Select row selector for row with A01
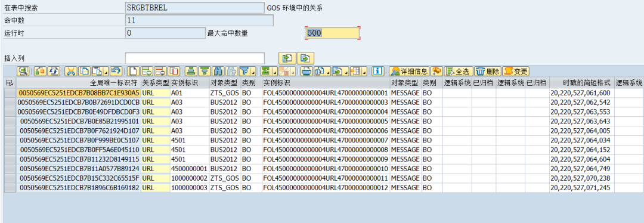644x223 pixels. tap(10, 93)
